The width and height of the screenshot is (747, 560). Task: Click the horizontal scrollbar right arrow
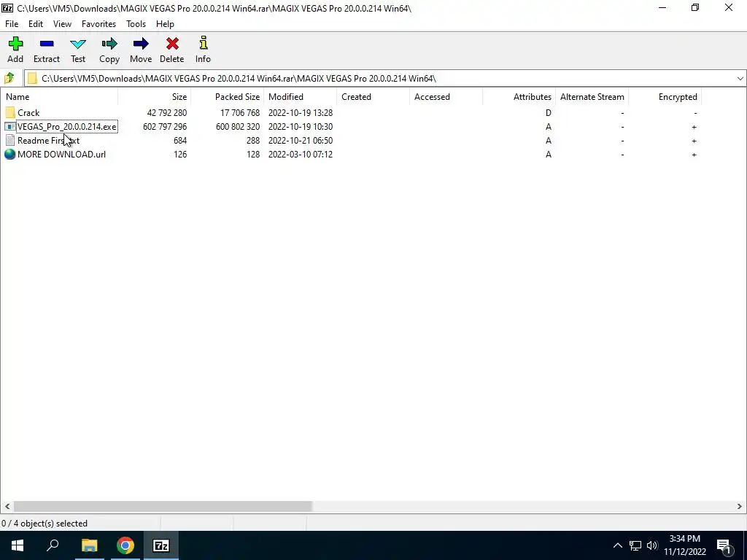coord(740,506)
